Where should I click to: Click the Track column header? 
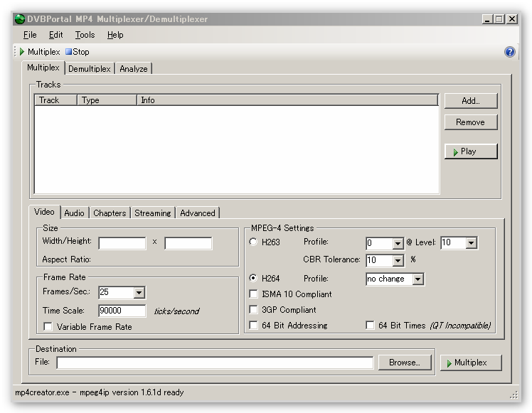tap(55, 100)
